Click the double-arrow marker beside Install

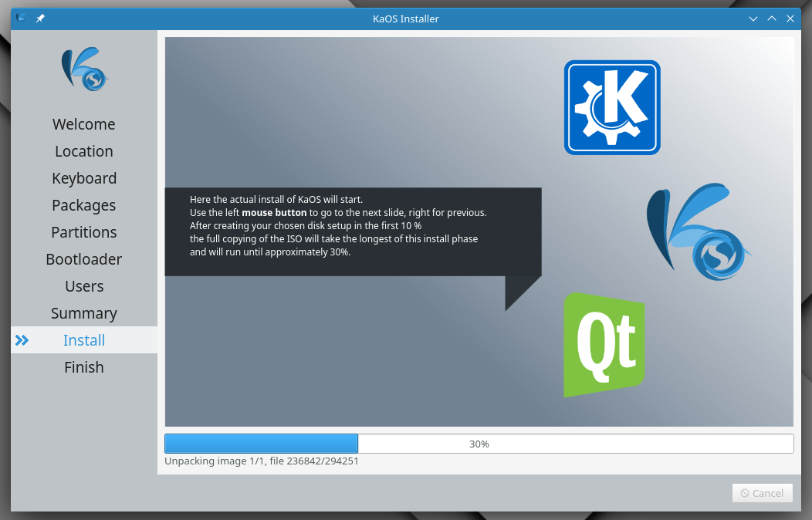coord(22,340)
